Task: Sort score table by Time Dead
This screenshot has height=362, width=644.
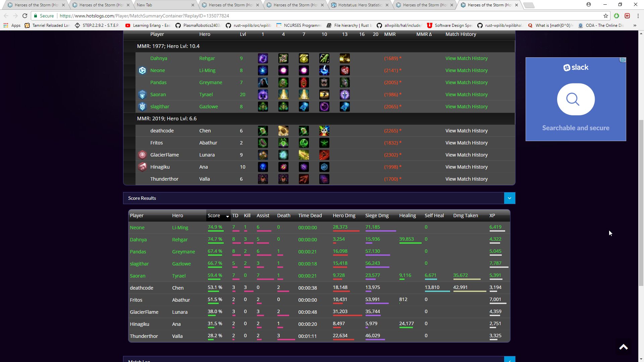Action: click(x=310, y=216)
